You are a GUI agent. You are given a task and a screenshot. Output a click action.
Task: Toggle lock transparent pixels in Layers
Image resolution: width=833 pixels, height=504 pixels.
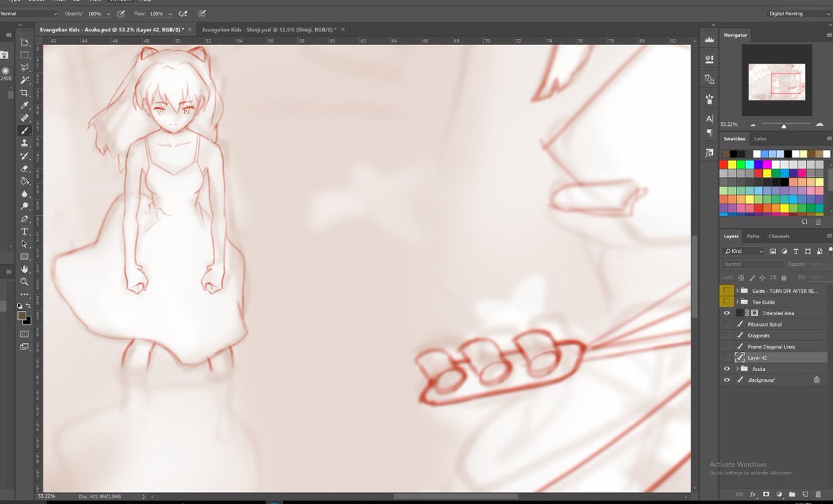pos(741,277)
